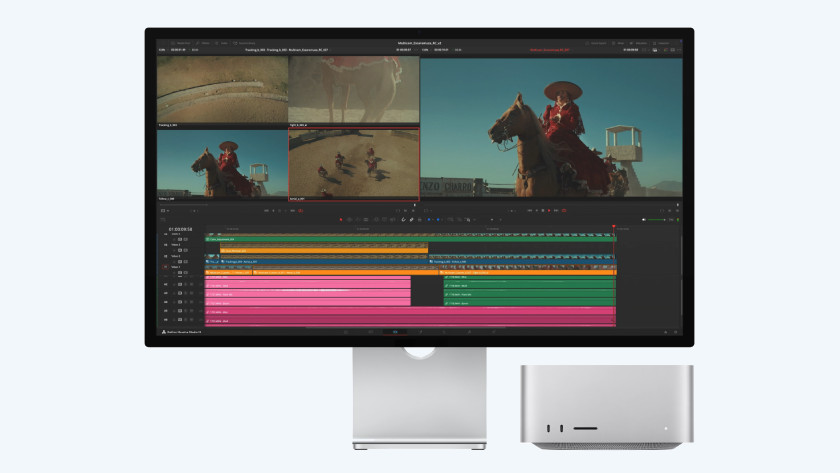
Task: Select the Trim Edit Mode tool
Action: [x=349, y=220]
